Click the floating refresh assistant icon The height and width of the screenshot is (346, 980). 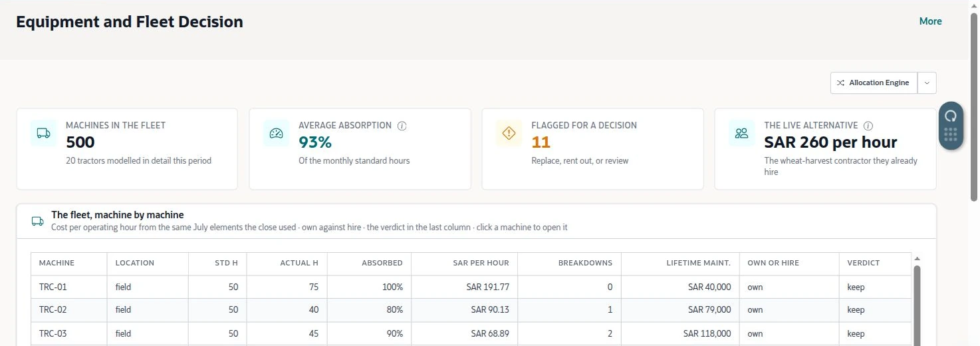[951, 116]
